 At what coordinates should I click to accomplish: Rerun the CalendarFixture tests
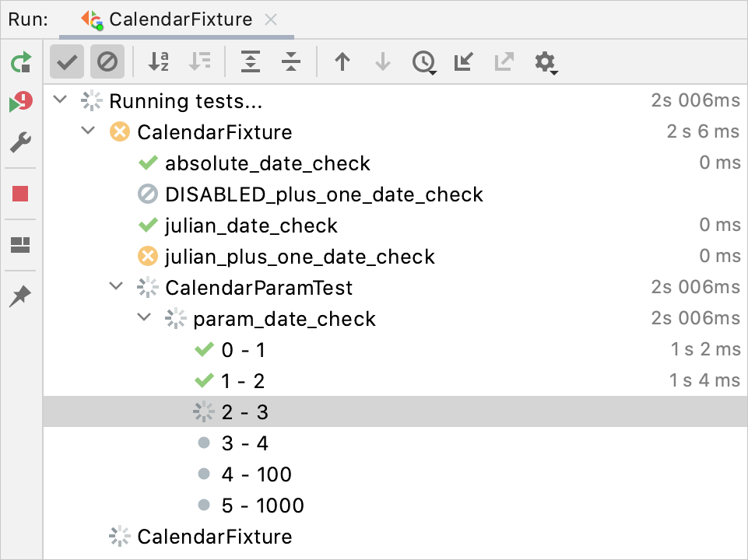20,62
